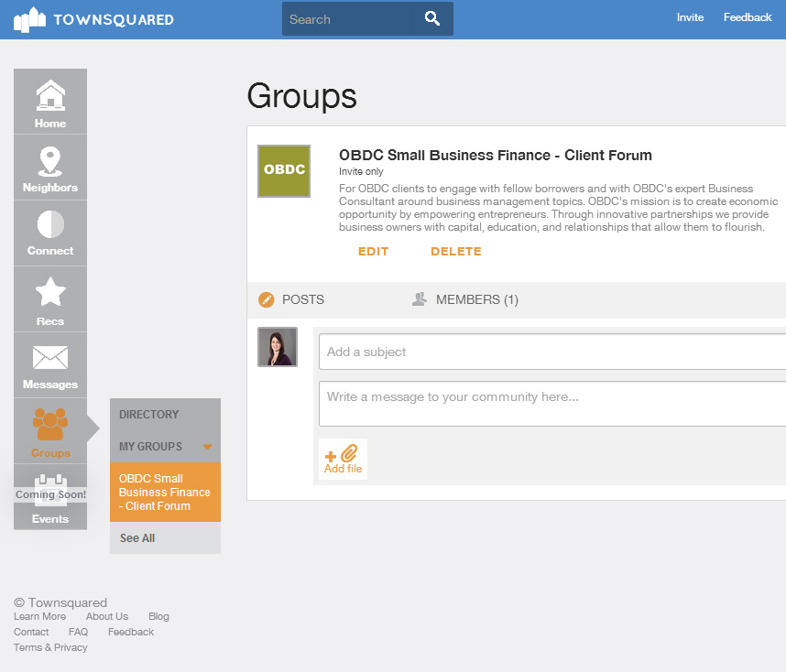The height and width of the screenshot is (672, 786).
Task: Open Messages envelope icon
Action: (x=50, y=358)
